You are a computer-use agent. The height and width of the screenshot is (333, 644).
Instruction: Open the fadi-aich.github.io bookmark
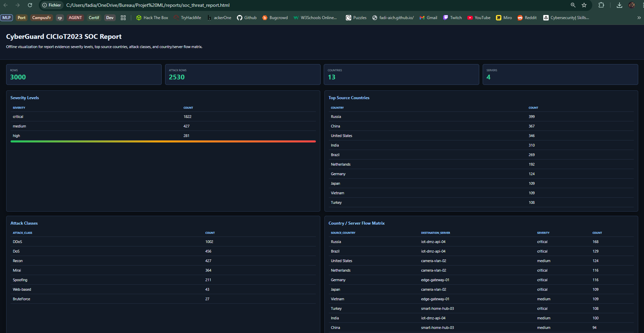coord(393,18)
